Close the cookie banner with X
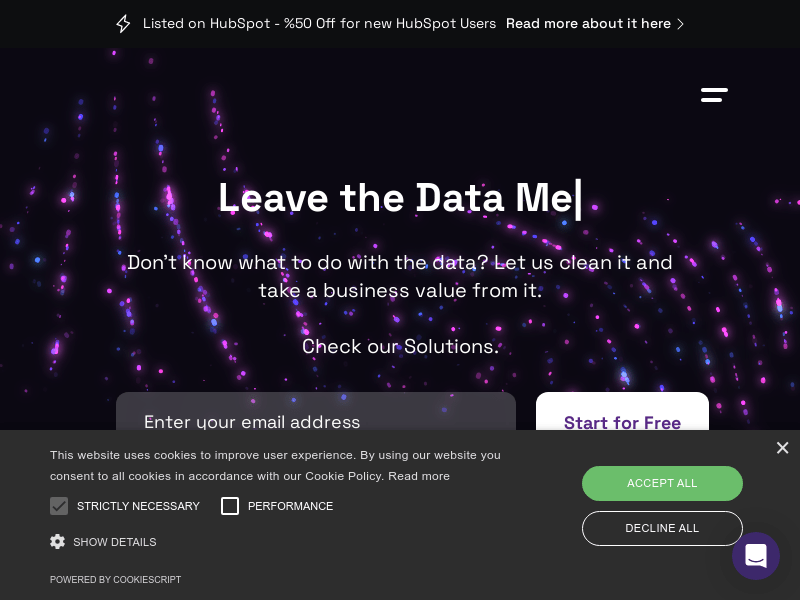The image size is (800, 600). click(x=782, y=448)
